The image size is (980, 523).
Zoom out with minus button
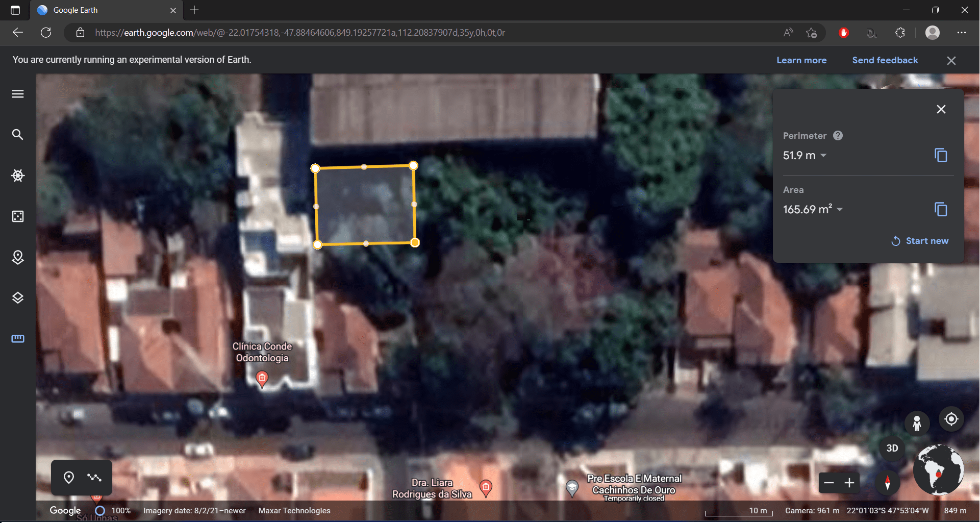pos(829,483)
